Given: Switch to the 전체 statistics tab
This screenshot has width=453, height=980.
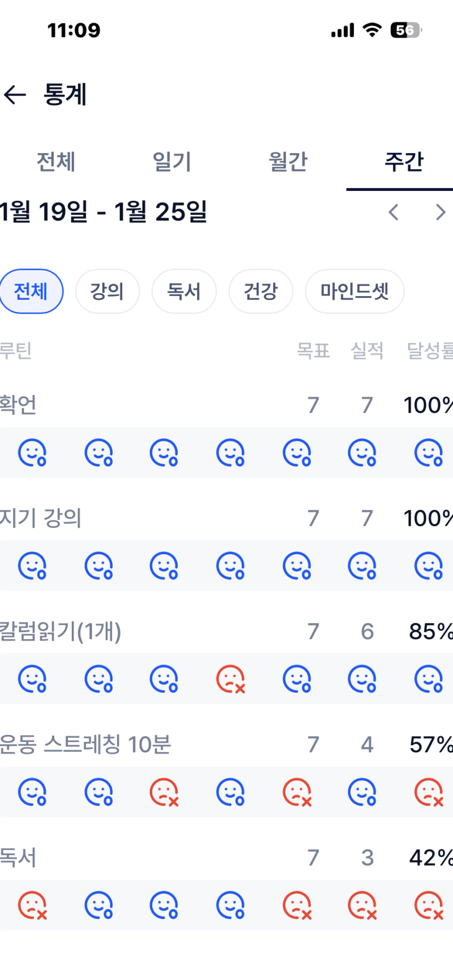Looking at the screenshot, I should (x=55, y=162).
